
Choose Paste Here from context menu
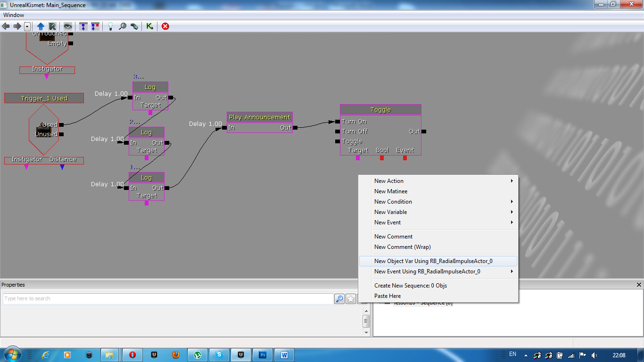tap(438, 296)
